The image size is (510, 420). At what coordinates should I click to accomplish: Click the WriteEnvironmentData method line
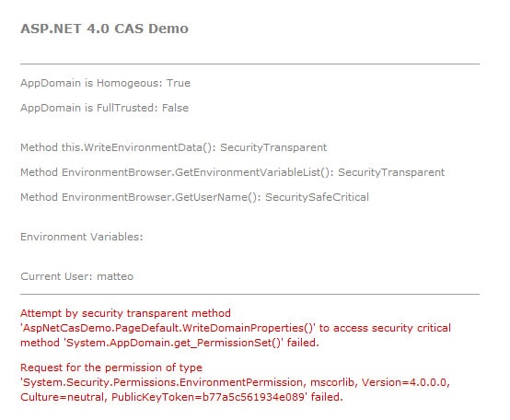tap(174, 147)
